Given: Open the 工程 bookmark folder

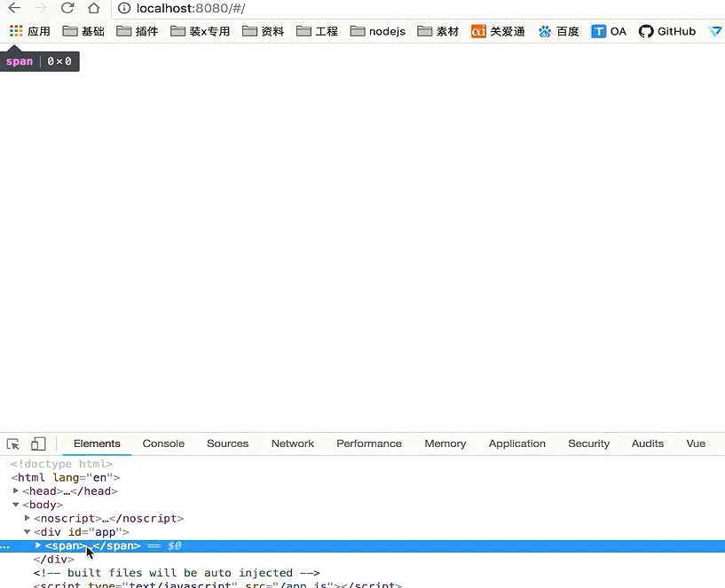Looking at the screenshot, I should 317,31.
